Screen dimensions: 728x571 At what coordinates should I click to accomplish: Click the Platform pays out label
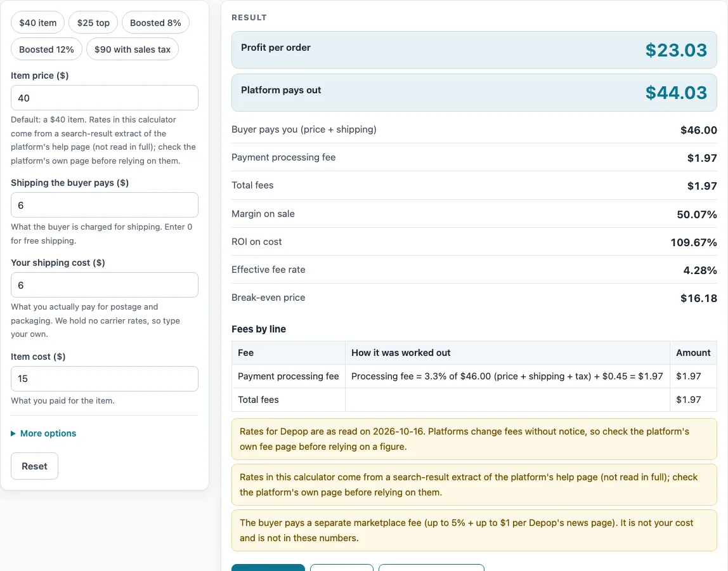coord(281,90)
